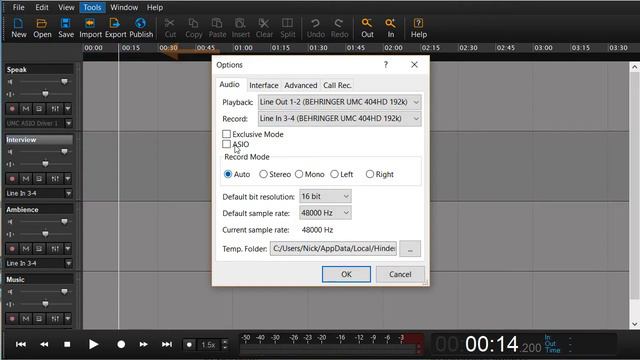Confirm options with the OK button
Image resolution: width=640 pixels, height=360 pixels.
(346, 274)
